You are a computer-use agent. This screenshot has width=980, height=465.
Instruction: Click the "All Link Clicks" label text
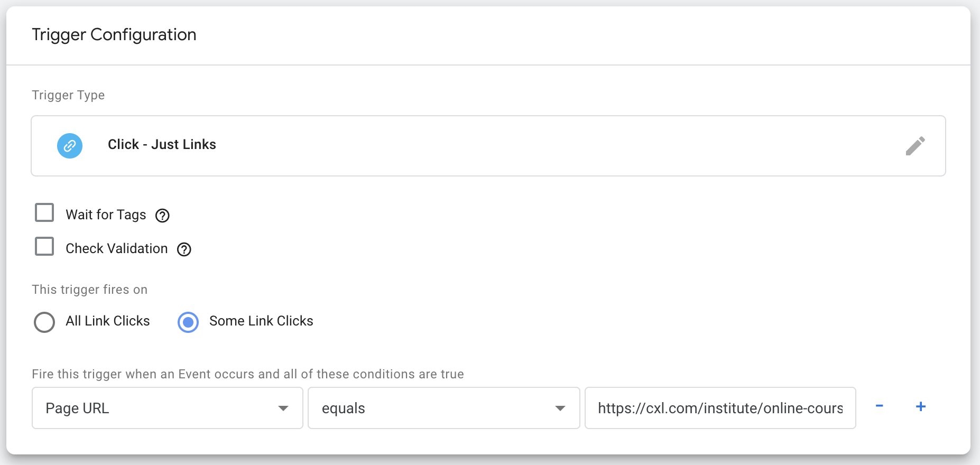[108, 321]
